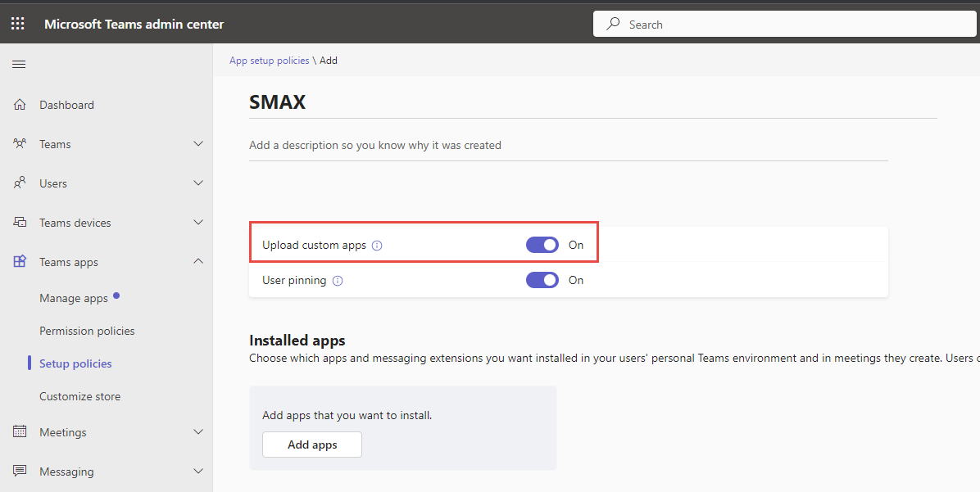Screen dimensions: 980x492
Task: Turn off User pinning
Action: point(542,280)
